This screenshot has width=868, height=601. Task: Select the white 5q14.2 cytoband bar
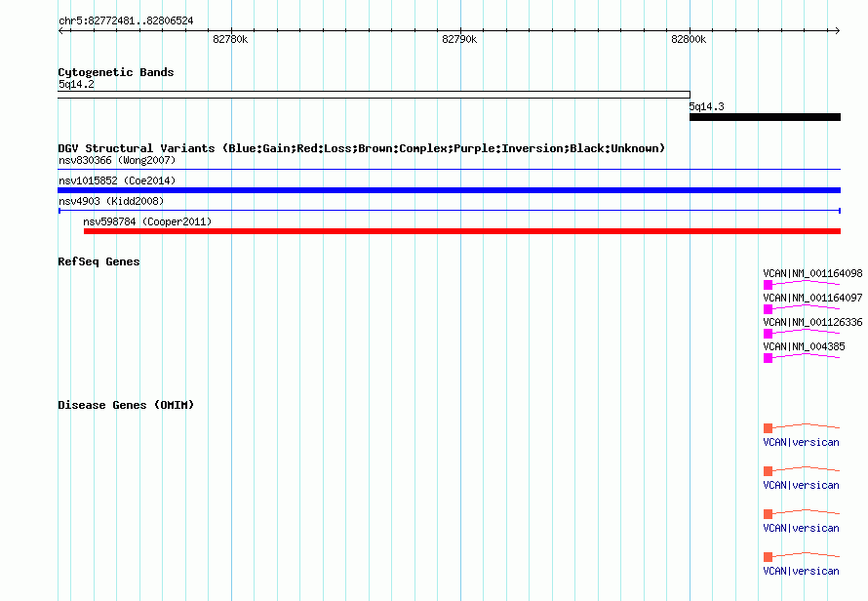[375, 95]
